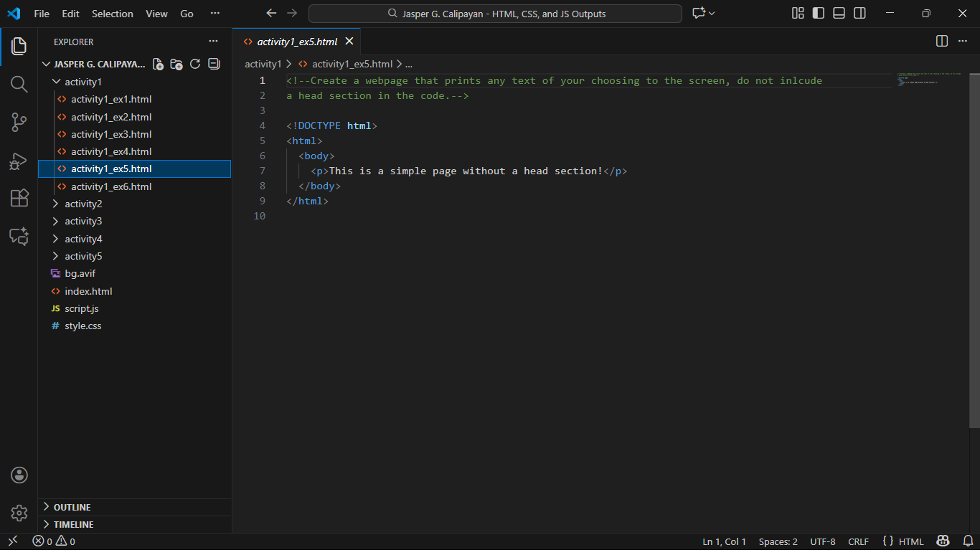Collapse the activity1 folder
The width and height of the screenshot is (980, 550).
[83, 82]
